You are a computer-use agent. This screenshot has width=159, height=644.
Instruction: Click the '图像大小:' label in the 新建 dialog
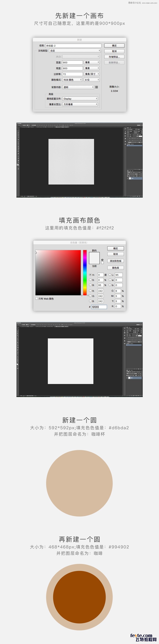(x=114, y=87)
